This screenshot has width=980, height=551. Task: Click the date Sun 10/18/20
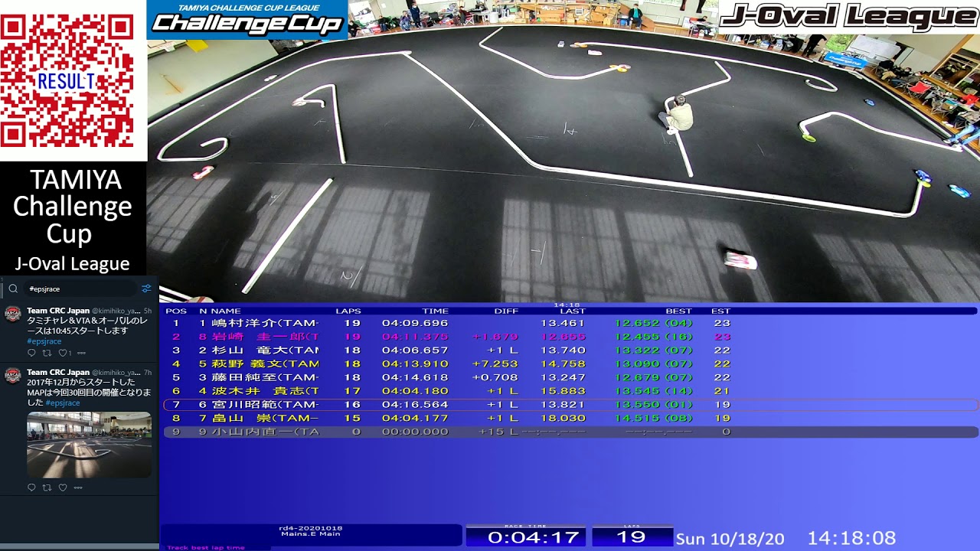(730, 540)
